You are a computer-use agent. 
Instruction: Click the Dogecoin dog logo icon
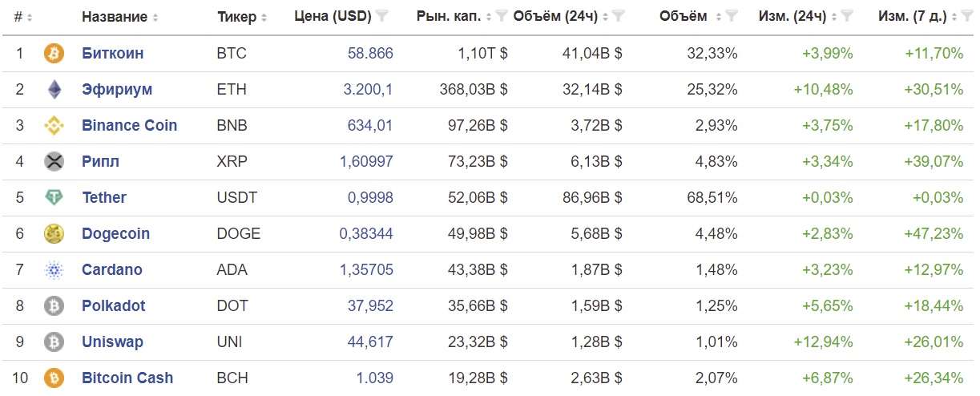coord(54,234)
